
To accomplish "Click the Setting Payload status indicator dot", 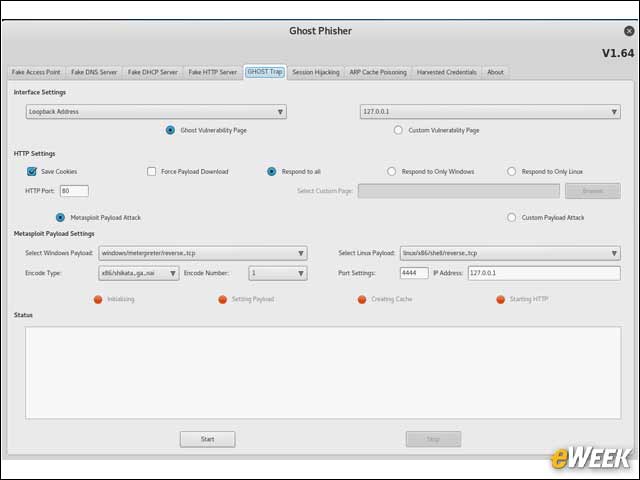I will pyautogui.click(x=222, y=300).
